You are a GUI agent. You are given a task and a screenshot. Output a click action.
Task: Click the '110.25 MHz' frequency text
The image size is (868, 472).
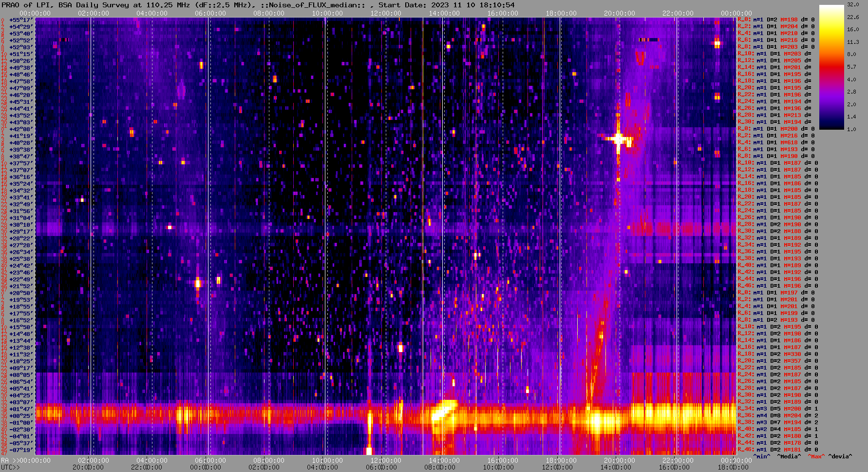coord(167,5)
